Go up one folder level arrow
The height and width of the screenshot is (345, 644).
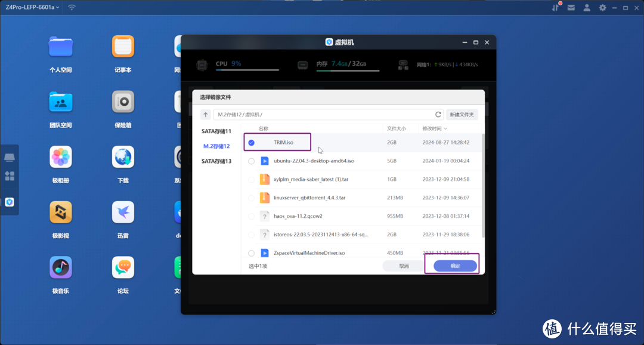click(x=206, y=115)
